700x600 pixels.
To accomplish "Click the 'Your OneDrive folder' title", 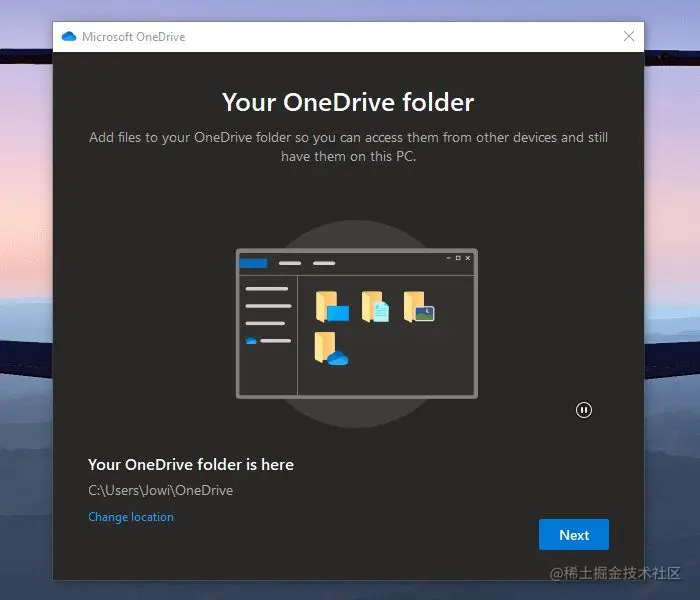I will [348, 102].
